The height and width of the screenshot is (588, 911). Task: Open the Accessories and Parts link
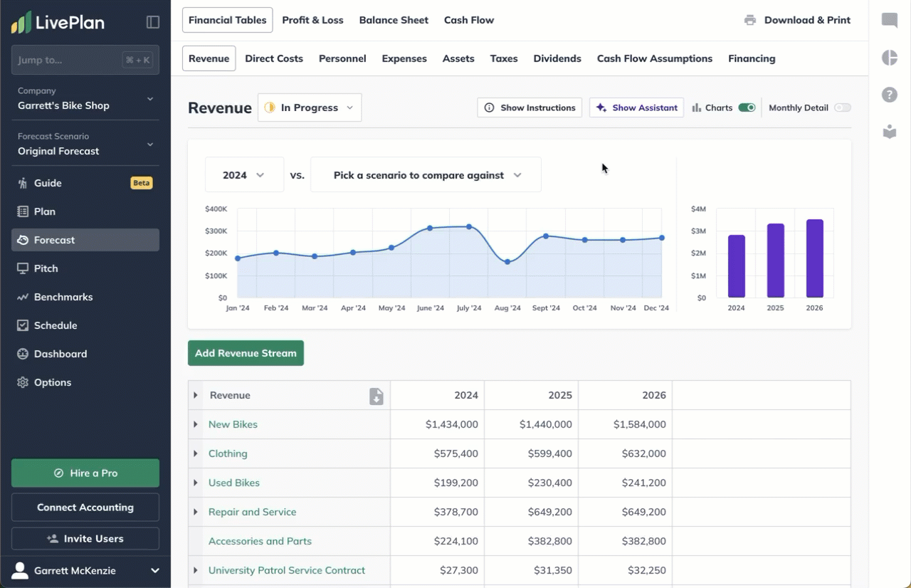point(260,541)
